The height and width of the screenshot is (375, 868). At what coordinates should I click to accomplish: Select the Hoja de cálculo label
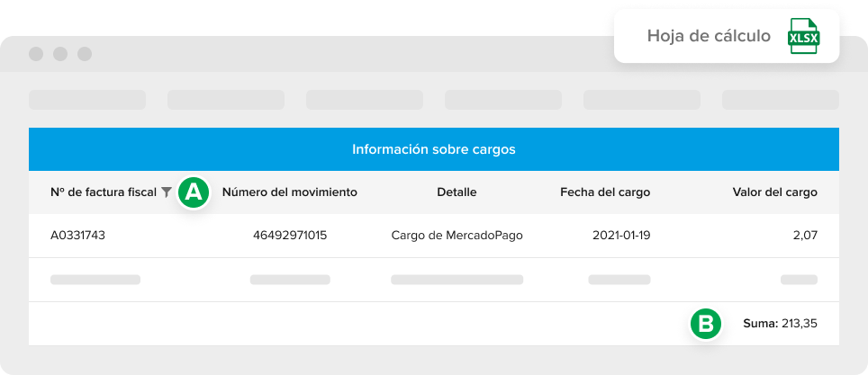[709, 36]
